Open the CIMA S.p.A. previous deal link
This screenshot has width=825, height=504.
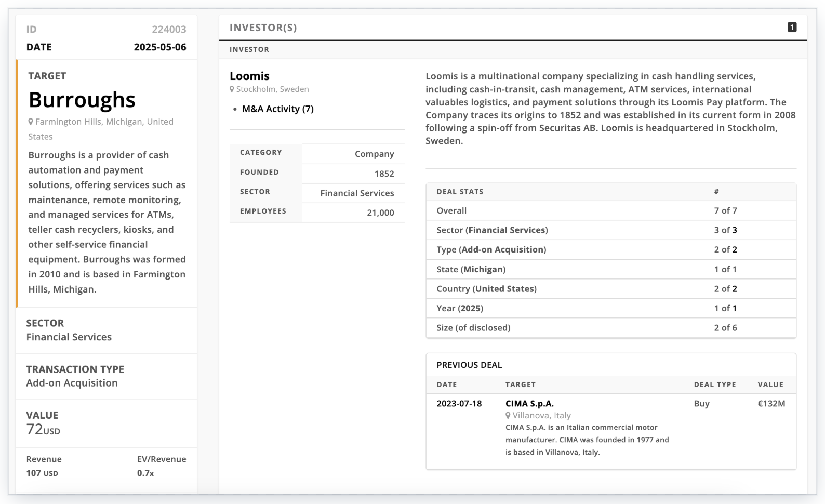pyautogui.click(x=529, y=403)
